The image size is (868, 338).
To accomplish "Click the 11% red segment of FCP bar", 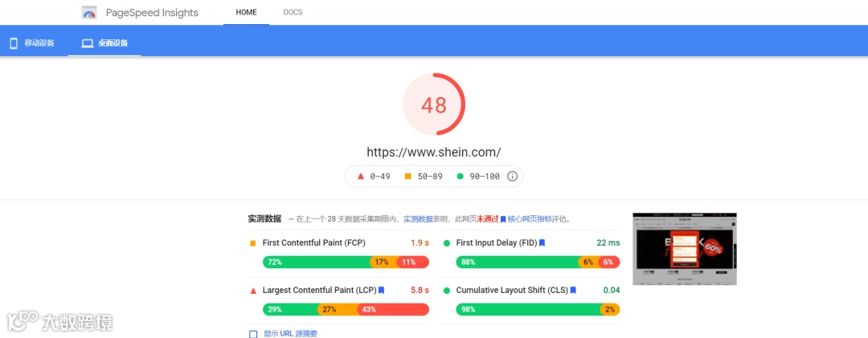I will coord(413,263).
